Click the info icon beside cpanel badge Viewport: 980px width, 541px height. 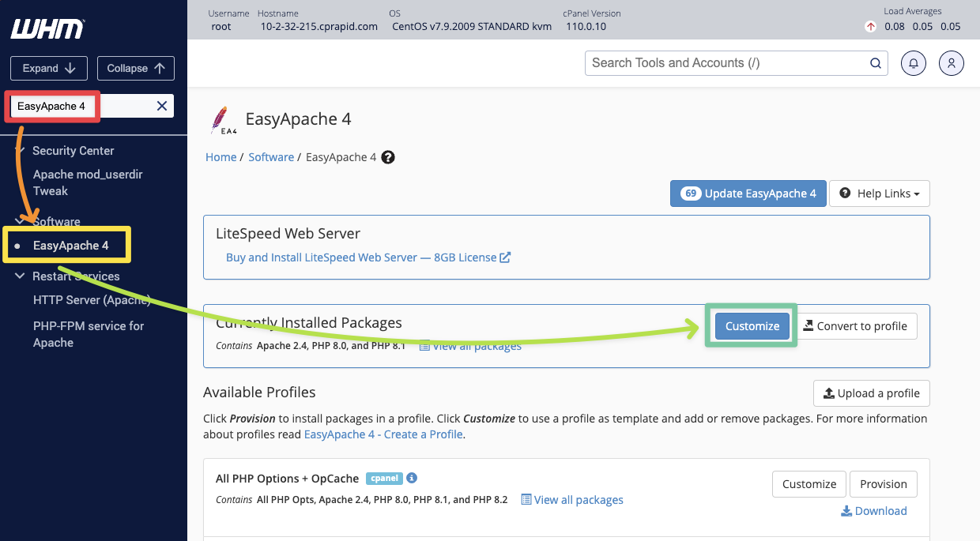pos(412,478)
